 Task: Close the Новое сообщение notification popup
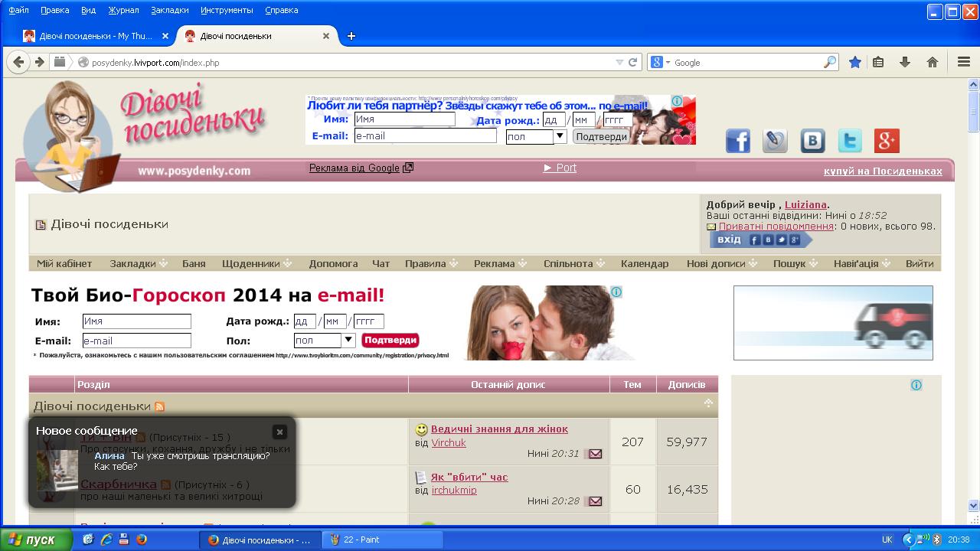point(280,432)
